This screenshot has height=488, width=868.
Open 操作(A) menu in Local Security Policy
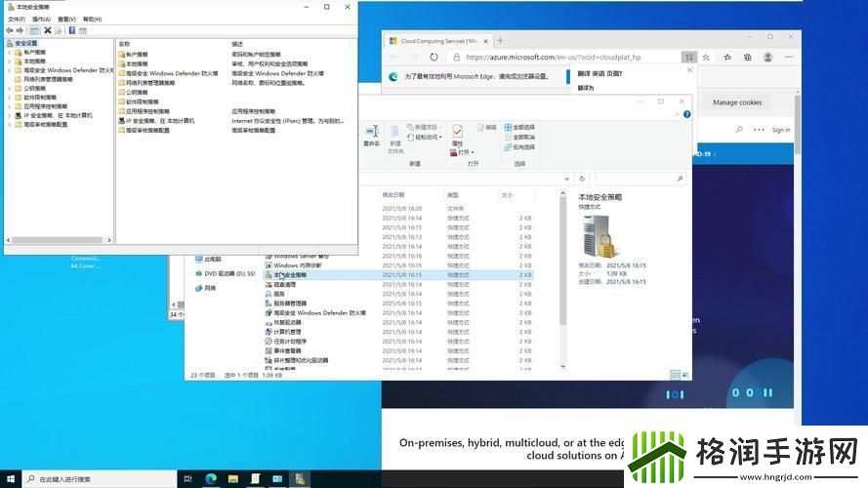click(x=42, y=19)
